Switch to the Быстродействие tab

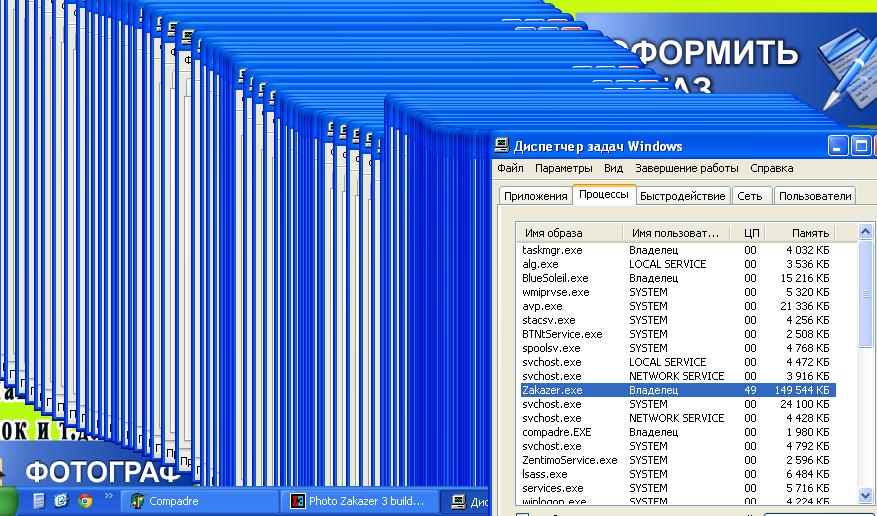683,196
